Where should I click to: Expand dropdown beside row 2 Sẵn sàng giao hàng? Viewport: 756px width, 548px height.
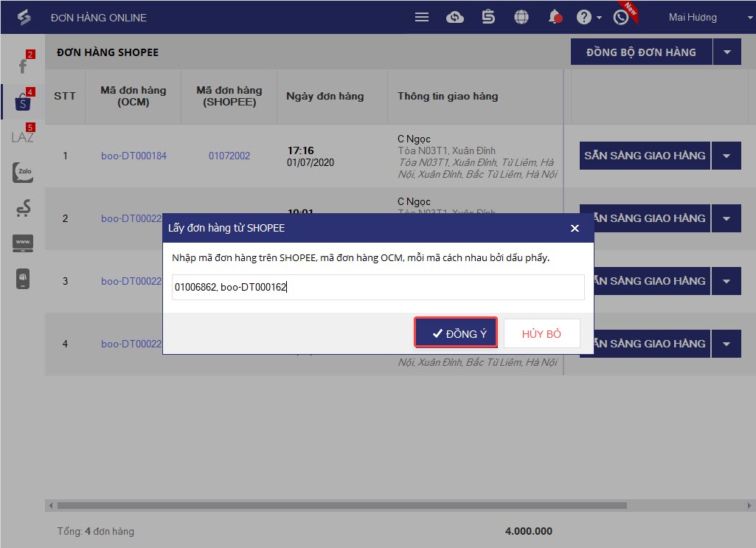pyautogui.click(x=726, y=218)
